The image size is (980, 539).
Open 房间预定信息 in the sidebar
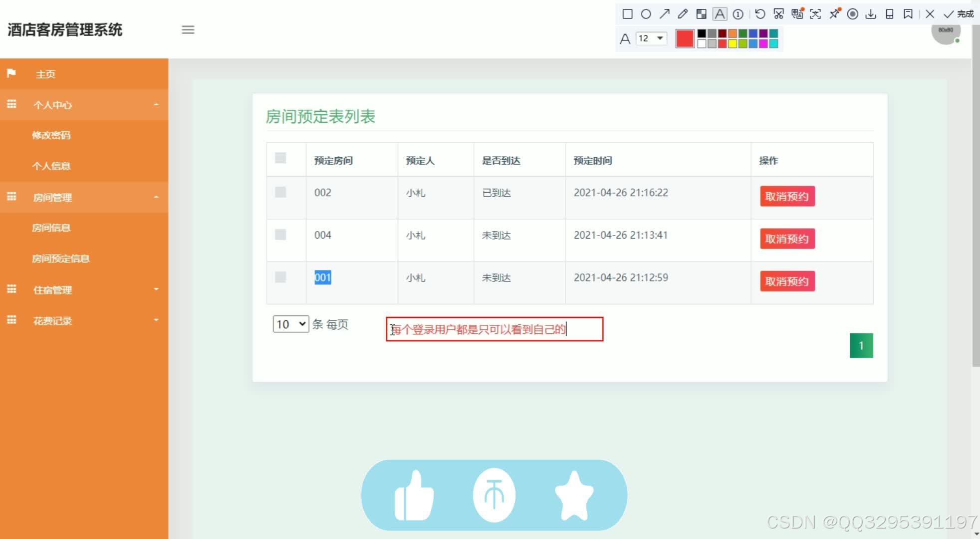point(61,259)
